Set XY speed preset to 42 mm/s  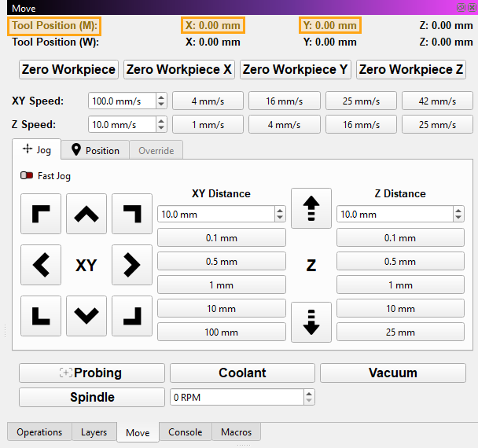point(437,101)
